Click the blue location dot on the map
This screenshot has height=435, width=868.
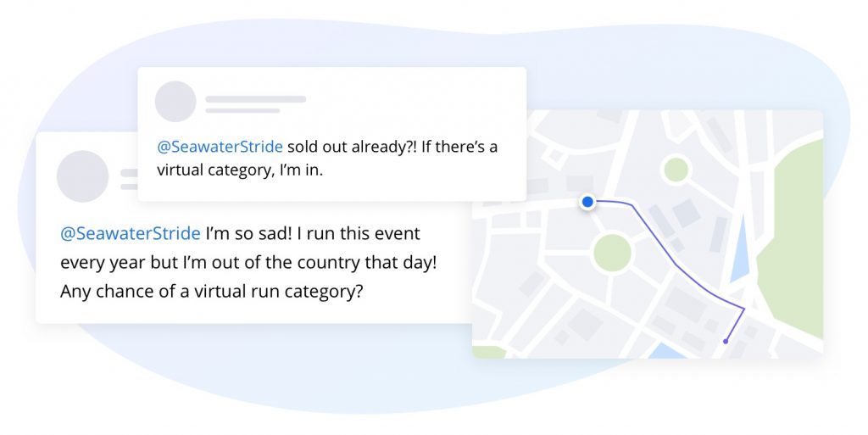pos(587,202)
